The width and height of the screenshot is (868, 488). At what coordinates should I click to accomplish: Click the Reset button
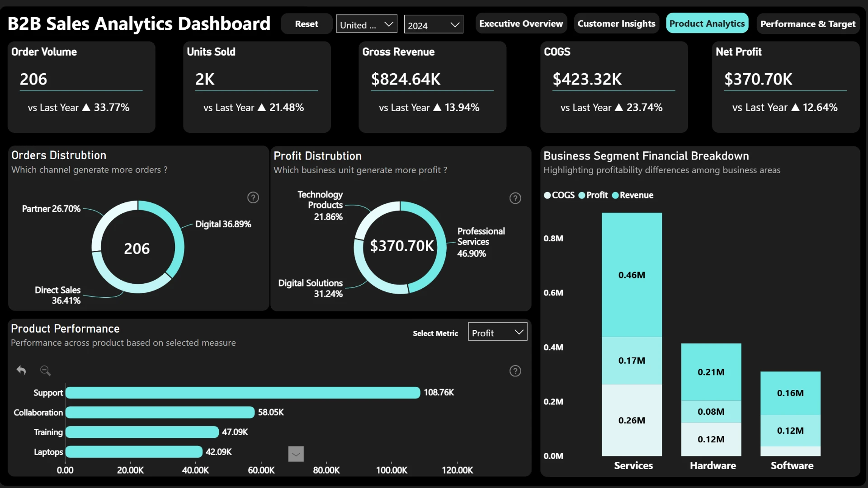click(307, 24)
